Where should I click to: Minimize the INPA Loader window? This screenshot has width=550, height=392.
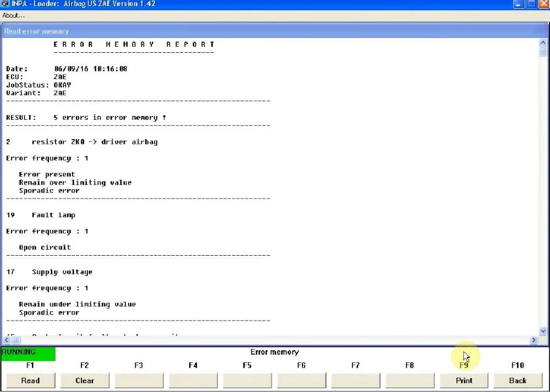point(519,4)
